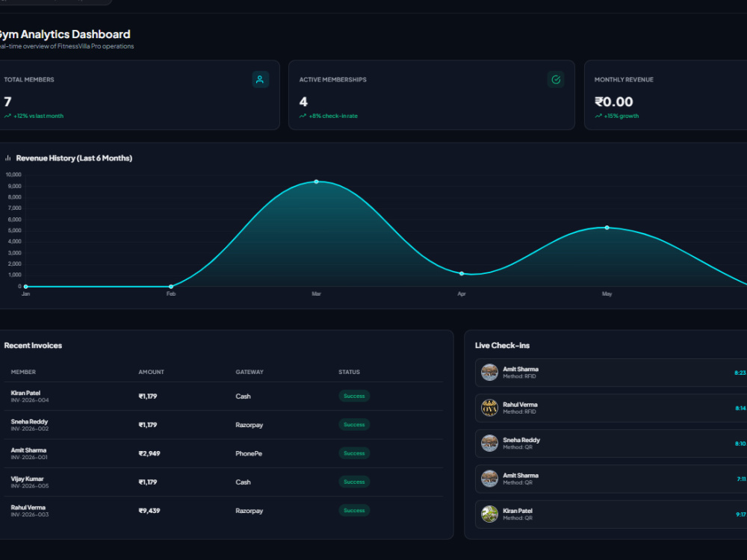Screen dimensions: 747x560
Task: Click invoice number INV-2026-005
Action: [30, 486]
